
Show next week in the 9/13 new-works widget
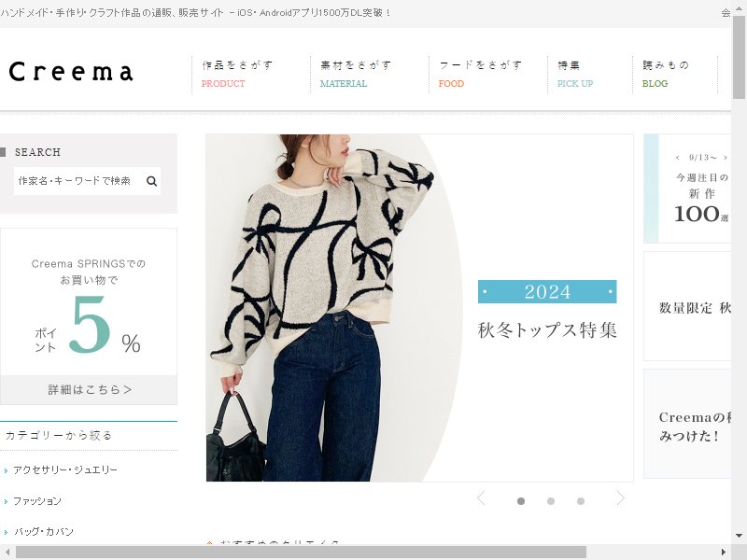pos(726,158)
